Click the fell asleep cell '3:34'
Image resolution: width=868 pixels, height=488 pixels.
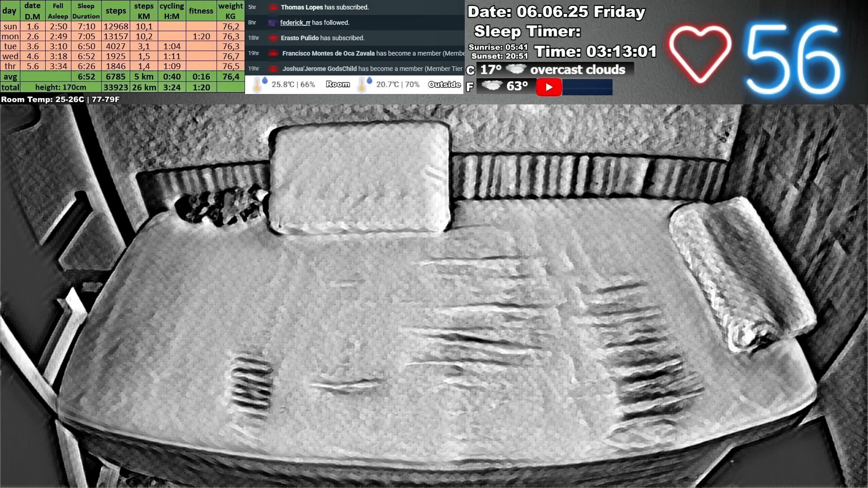coord(58,66)
